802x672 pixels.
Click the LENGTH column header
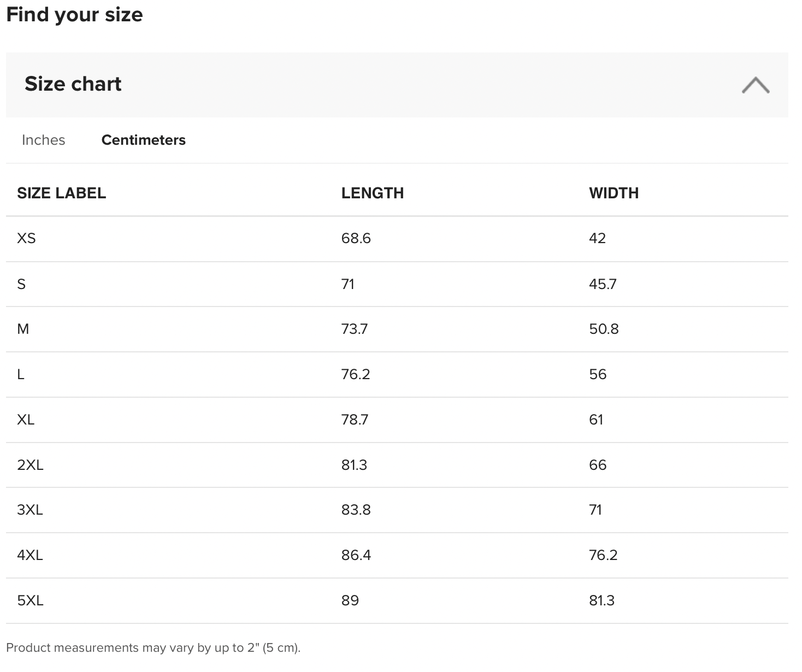point(372,193)
